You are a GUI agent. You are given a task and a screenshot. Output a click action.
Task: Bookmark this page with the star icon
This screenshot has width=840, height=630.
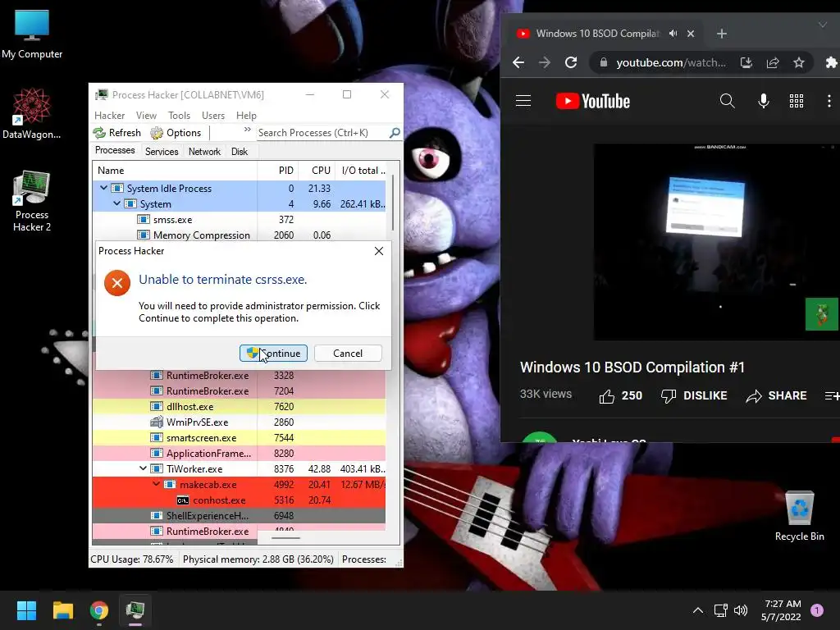(x=799, y=62)
